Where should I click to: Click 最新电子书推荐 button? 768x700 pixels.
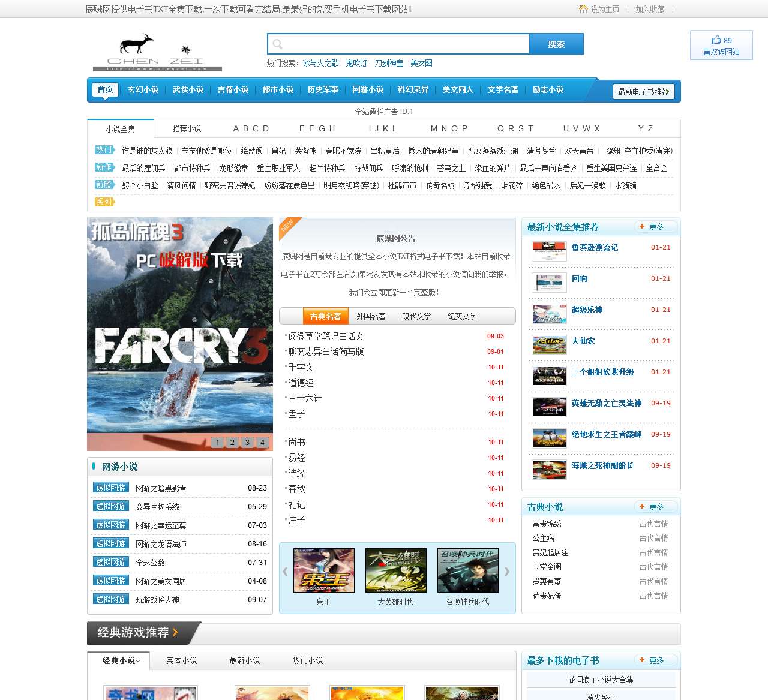pyautogui.click(x=643, y=92)
